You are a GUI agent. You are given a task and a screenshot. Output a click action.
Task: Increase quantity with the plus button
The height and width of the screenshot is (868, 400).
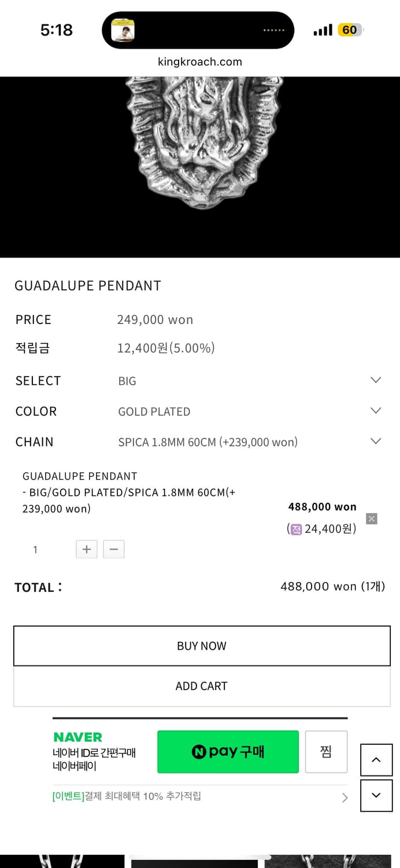[87, 549]
